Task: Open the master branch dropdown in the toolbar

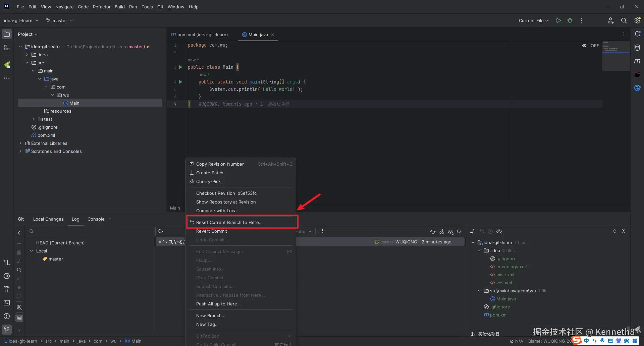Action: (59, 20)
